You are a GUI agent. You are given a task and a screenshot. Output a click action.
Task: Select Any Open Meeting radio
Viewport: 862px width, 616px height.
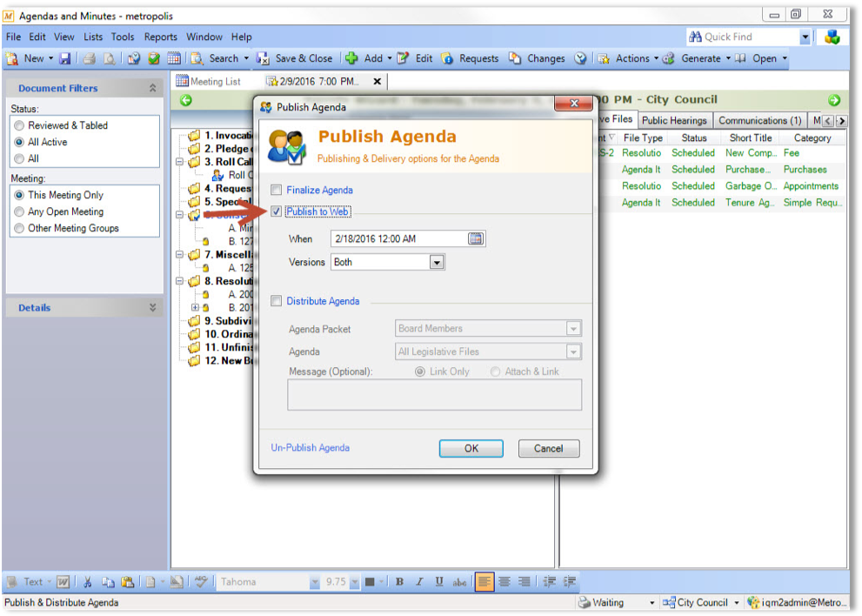19,211
